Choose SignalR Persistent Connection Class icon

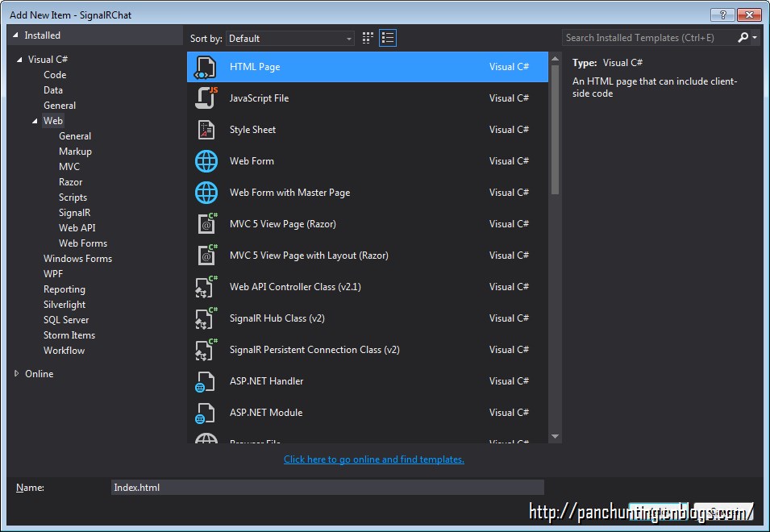pos(206,350)
